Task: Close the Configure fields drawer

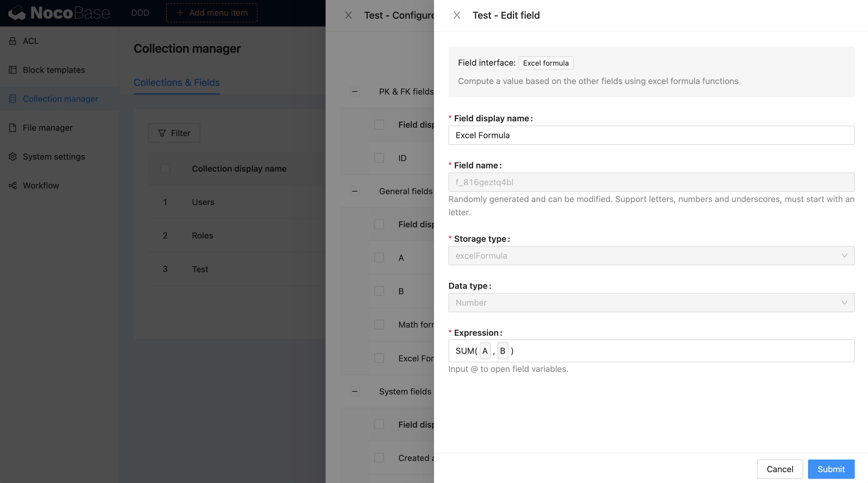Action: pyautogui.click(x=348, y=15)
